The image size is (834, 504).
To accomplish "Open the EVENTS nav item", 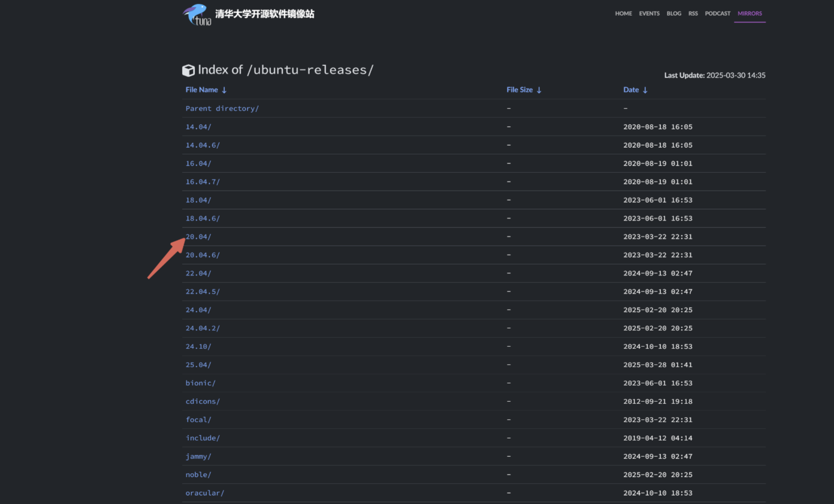I will (x=649, y=14).
